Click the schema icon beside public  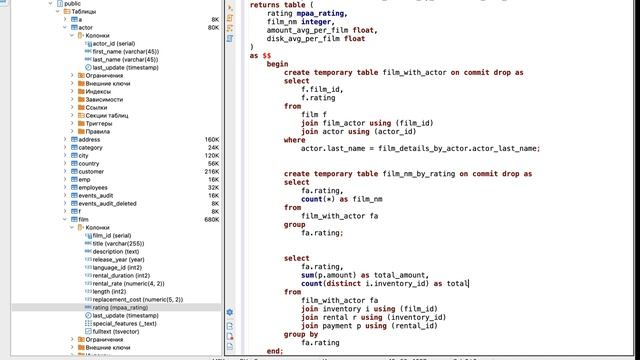pyautogui.click(x=60, y=3)
